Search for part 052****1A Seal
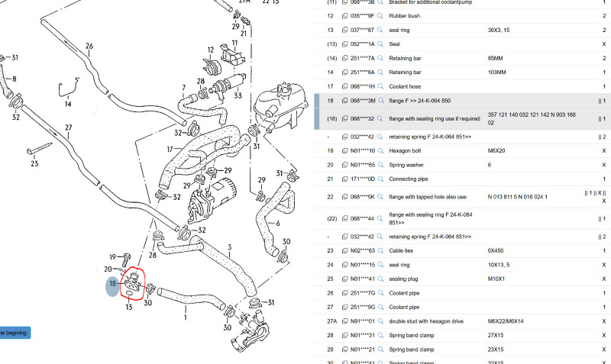This screenshot has height=364, width=611. [380, 44]
